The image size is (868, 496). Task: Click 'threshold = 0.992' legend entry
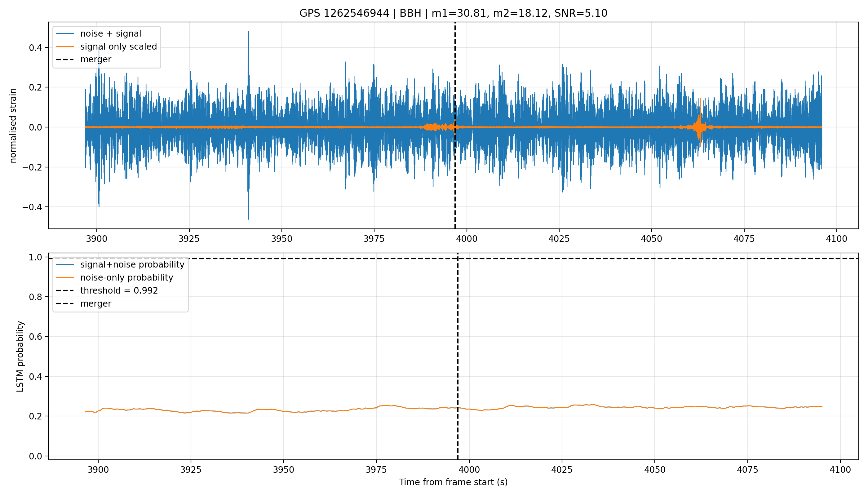pyautogui.click(x=119, y=290)
